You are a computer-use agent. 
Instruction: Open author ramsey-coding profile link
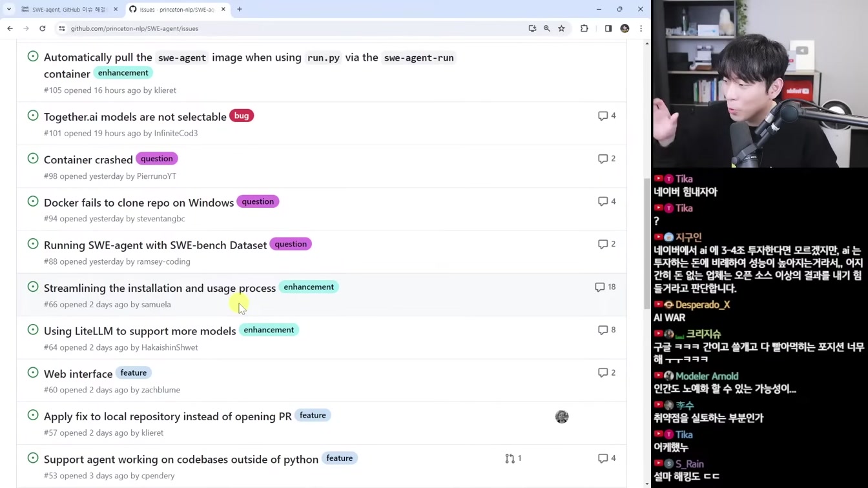pos(163,261)
